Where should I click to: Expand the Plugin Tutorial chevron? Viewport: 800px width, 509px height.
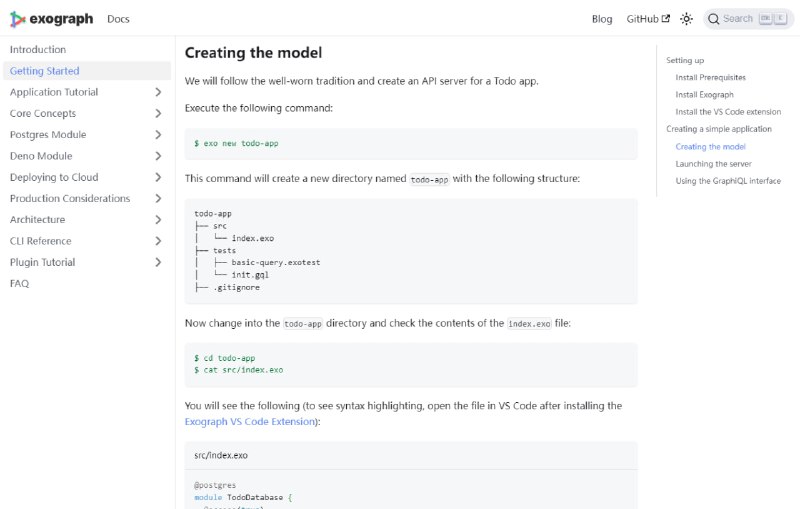(158, 262)
